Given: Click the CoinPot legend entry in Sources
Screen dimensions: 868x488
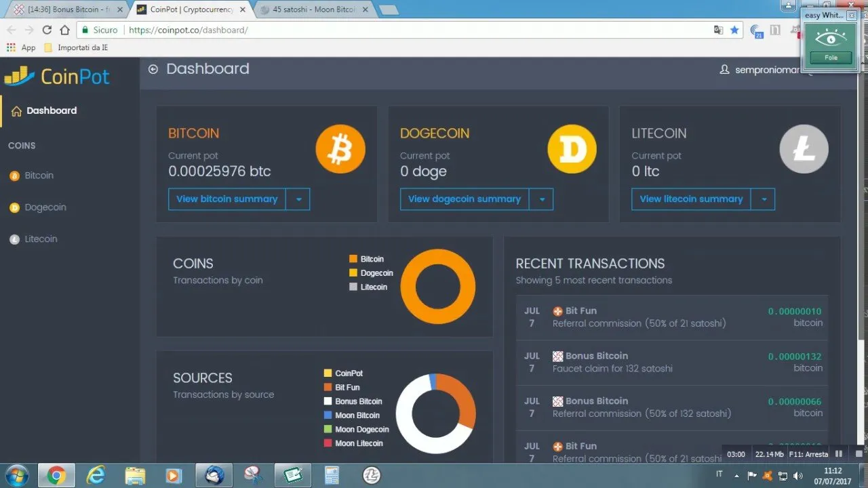Looking at the screenshot, I should pos(343,373).
